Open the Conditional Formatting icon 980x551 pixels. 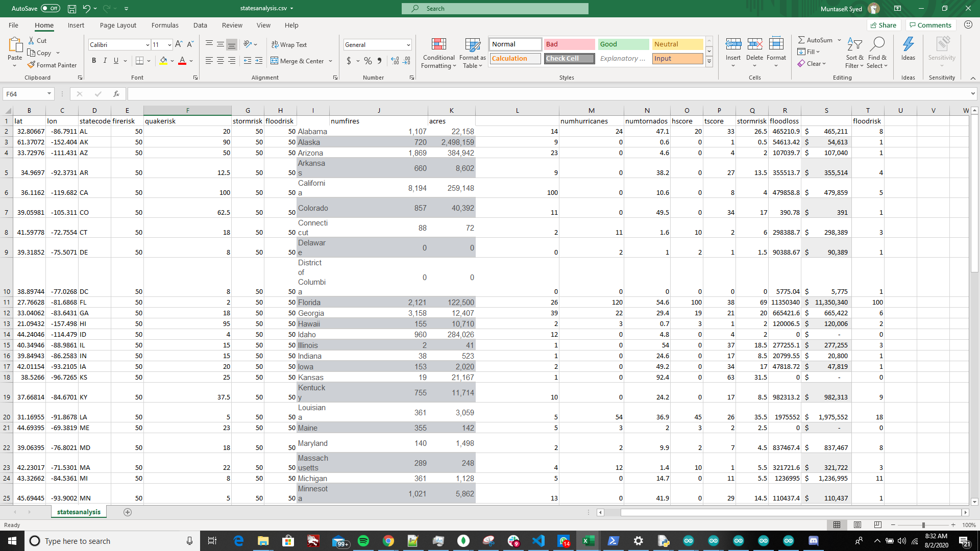pos(438,45)
